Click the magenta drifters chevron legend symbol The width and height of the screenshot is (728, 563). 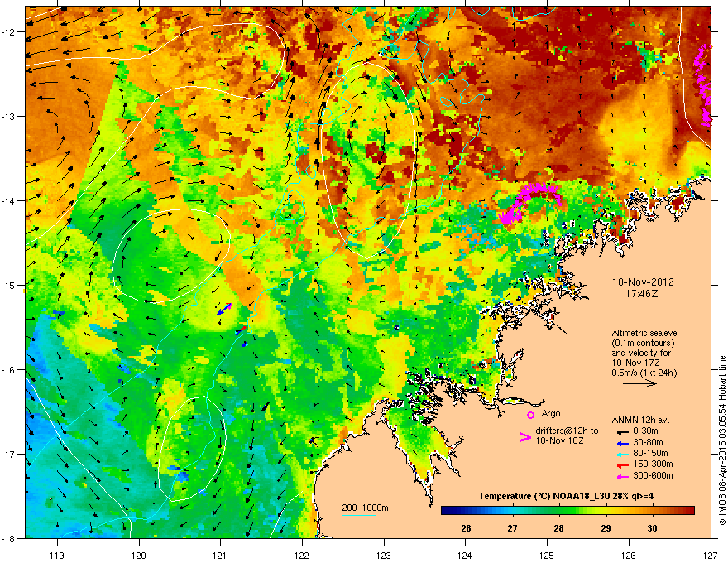(524, 436)
